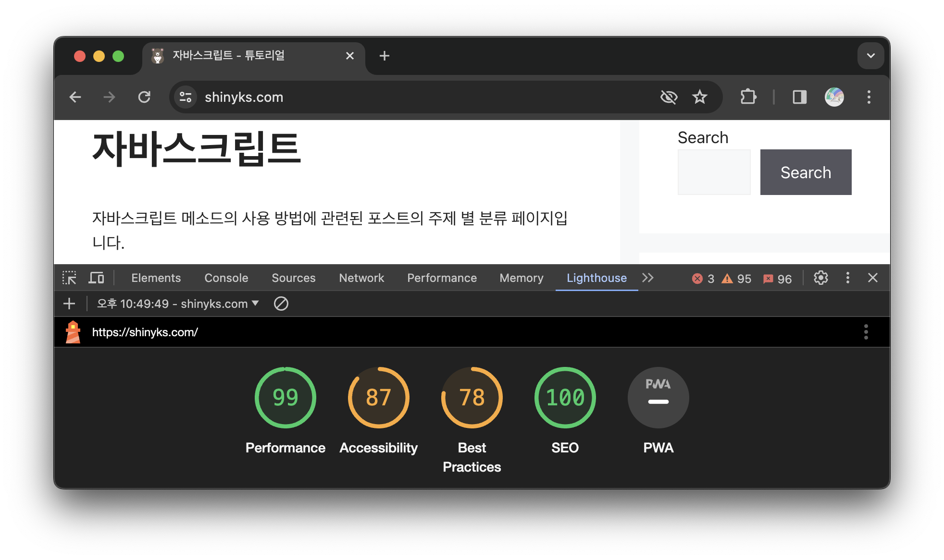
Task: Start a new Lighthouse report with plus icon
Action: click(x=69, y=304)
